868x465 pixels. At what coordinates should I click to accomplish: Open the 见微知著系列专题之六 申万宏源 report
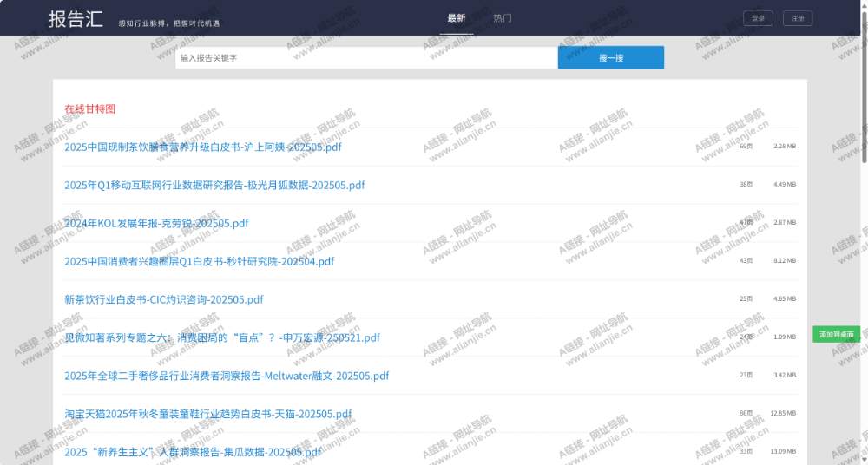222,337
